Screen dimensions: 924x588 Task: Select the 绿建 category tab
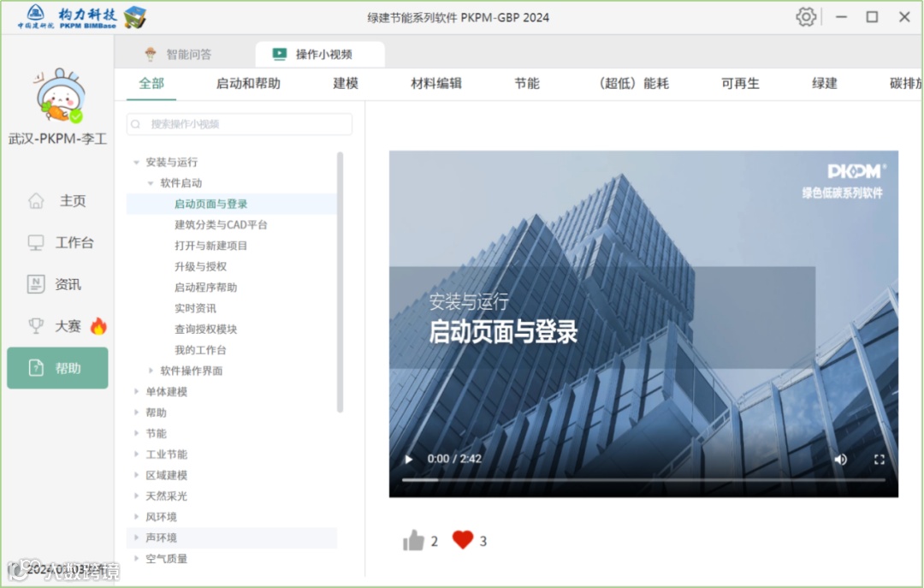coord(825,83)
